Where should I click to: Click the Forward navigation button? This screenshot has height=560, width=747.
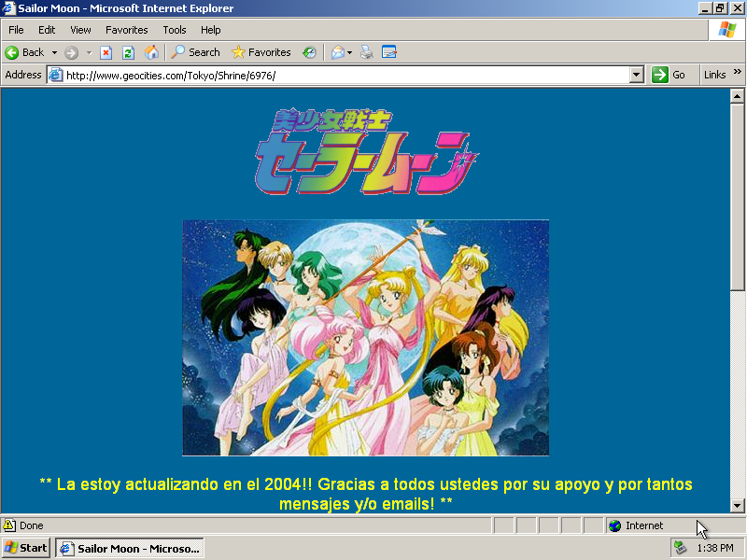[x=72, y=52]
